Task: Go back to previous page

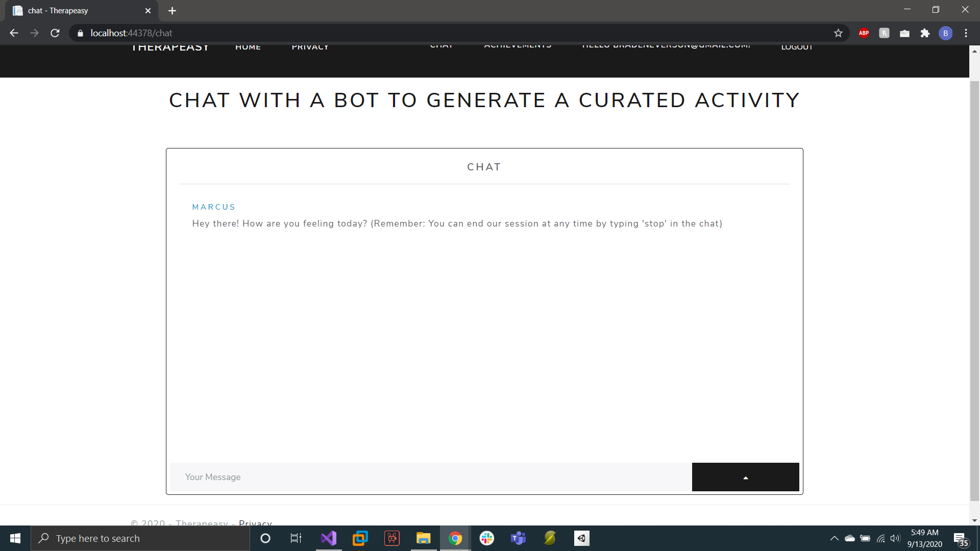Action: pyautogui.click(x=14, y=33)
